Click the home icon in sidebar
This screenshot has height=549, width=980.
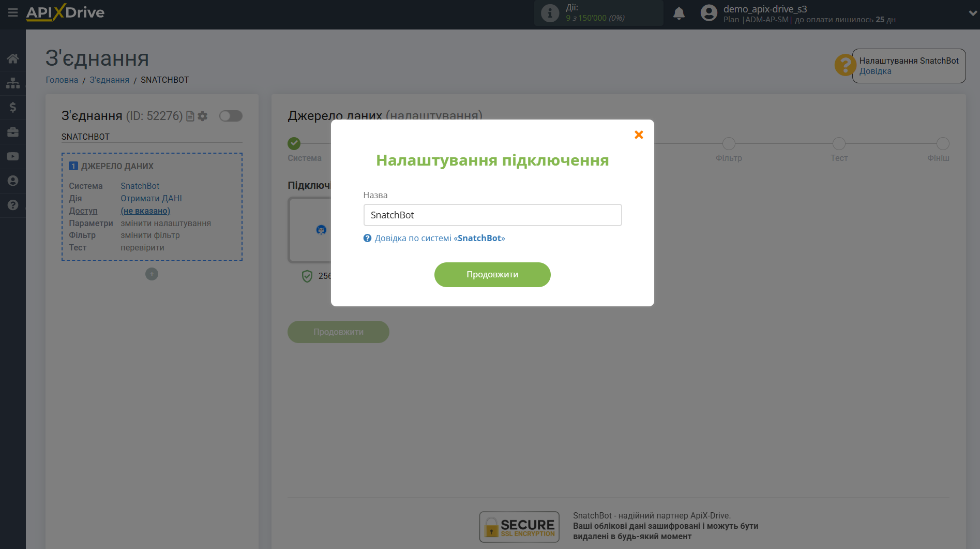pyautogui.click(x=13, y=58)
